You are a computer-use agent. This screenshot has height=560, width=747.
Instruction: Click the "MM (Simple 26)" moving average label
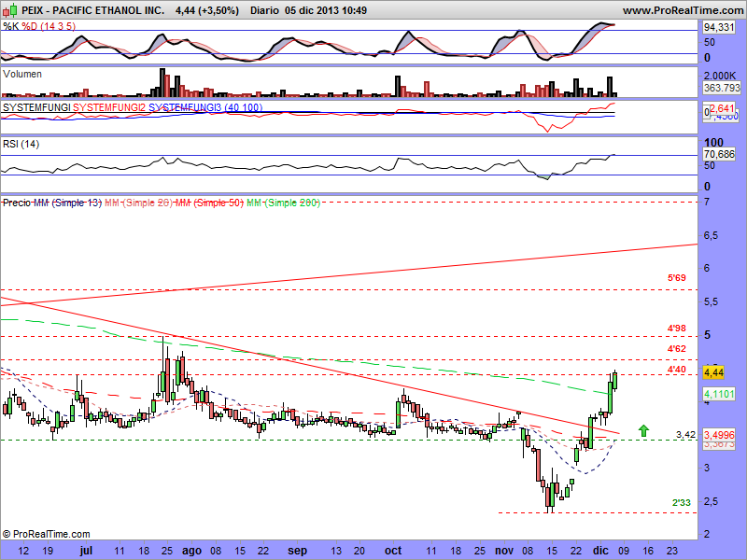click(138, 203)
